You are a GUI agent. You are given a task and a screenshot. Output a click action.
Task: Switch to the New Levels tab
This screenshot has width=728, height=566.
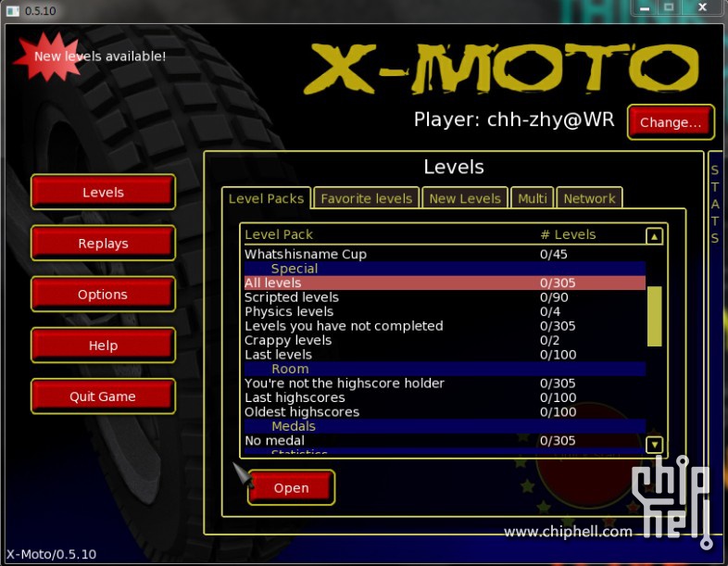465,198
